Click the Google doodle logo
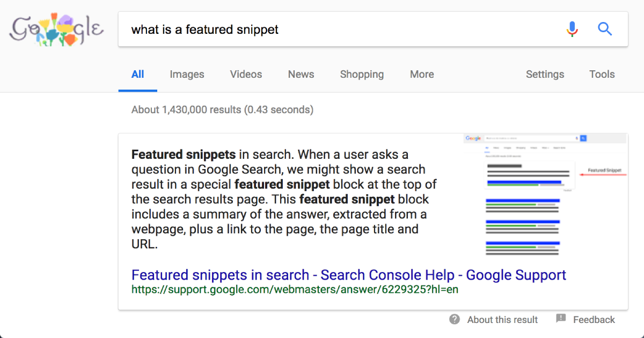 56,30
